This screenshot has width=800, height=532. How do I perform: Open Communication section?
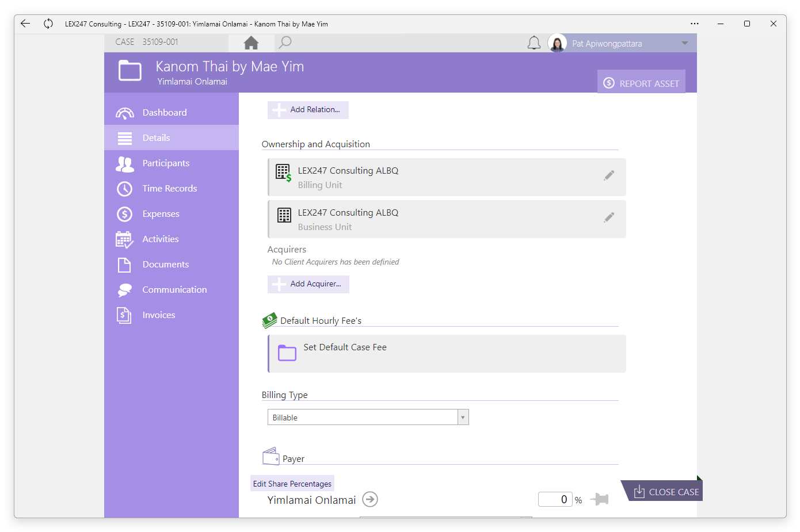(x=172, y=290)
